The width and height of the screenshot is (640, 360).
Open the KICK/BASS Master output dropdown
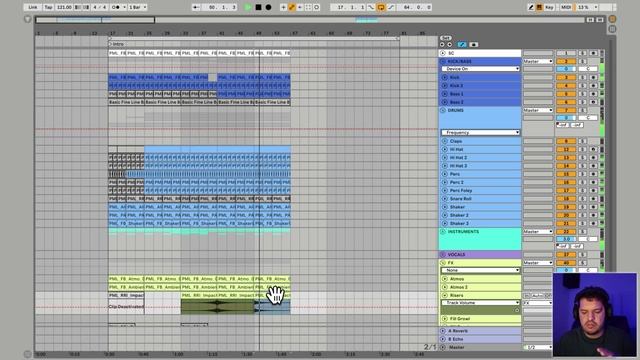pos(538,61)
